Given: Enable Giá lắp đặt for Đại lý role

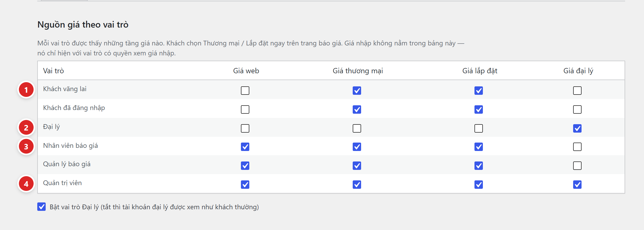Looking at the screenshot, I should click(479, 128).
